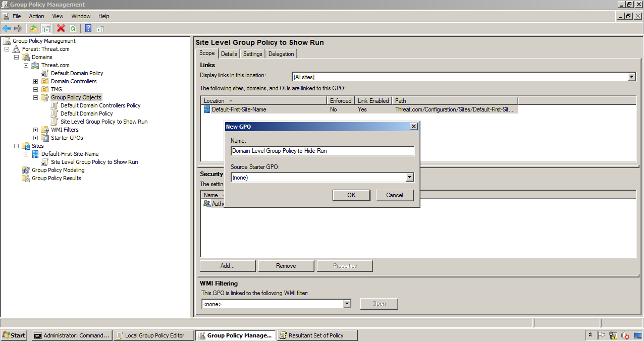Open Local Group Policy Editor from the taskbar

coord(153,334)
